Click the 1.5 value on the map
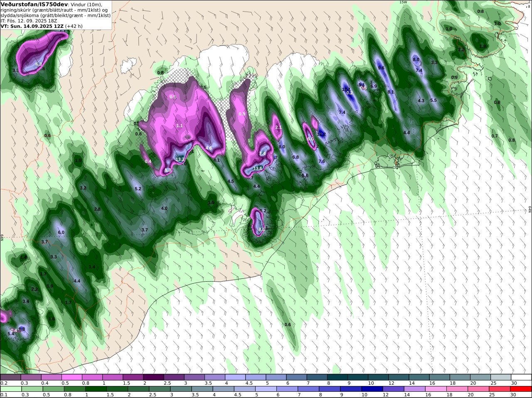The height and width of the screenshot is (398, 532). (x=78, y=160)
